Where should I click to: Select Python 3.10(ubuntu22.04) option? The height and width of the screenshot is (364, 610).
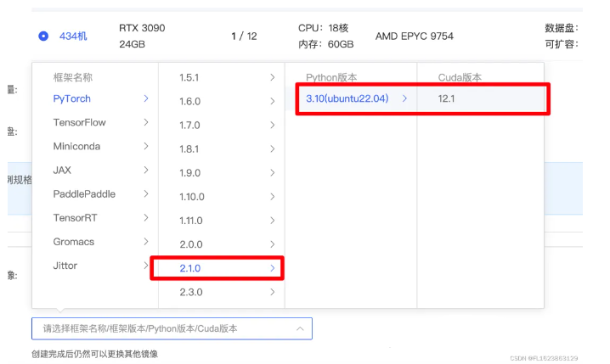[x=347, y=98]
